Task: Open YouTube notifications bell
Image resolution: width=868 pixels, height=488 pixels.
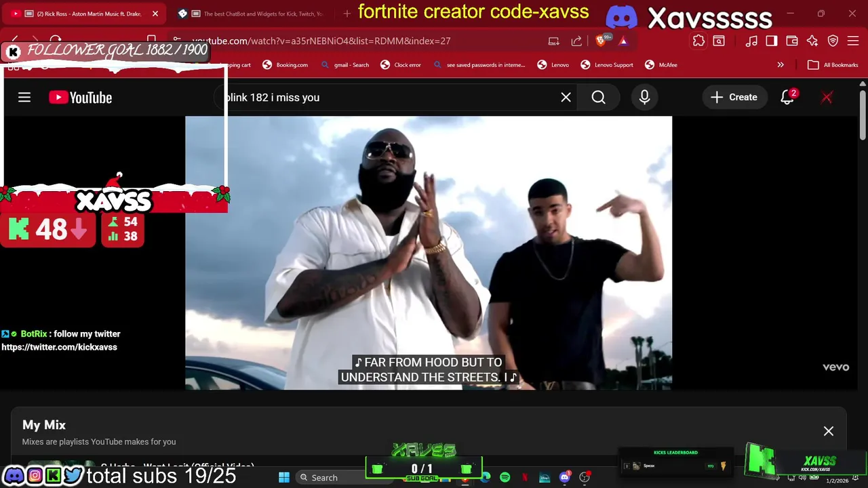Action: click(x=787, y=98)
